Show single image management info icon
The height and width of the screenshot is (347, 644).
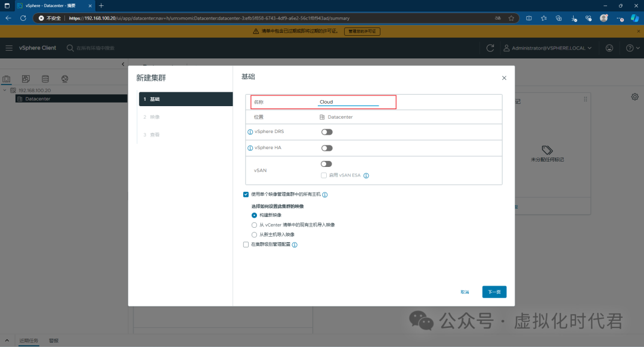point(325,194)
